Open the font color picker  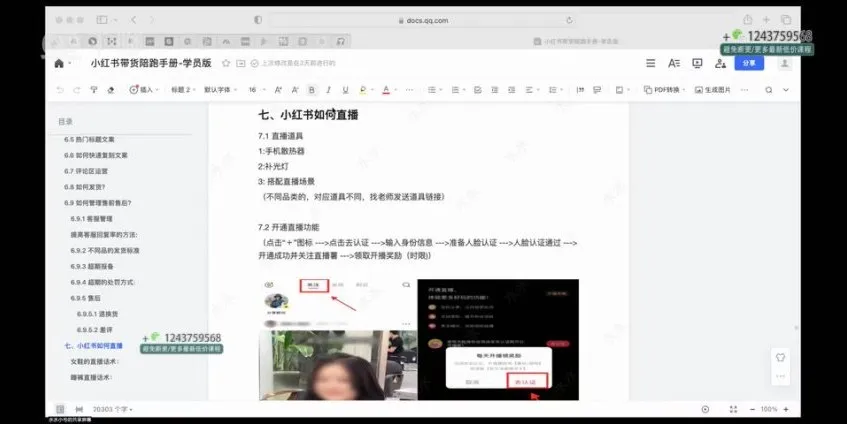pos(386,89)
